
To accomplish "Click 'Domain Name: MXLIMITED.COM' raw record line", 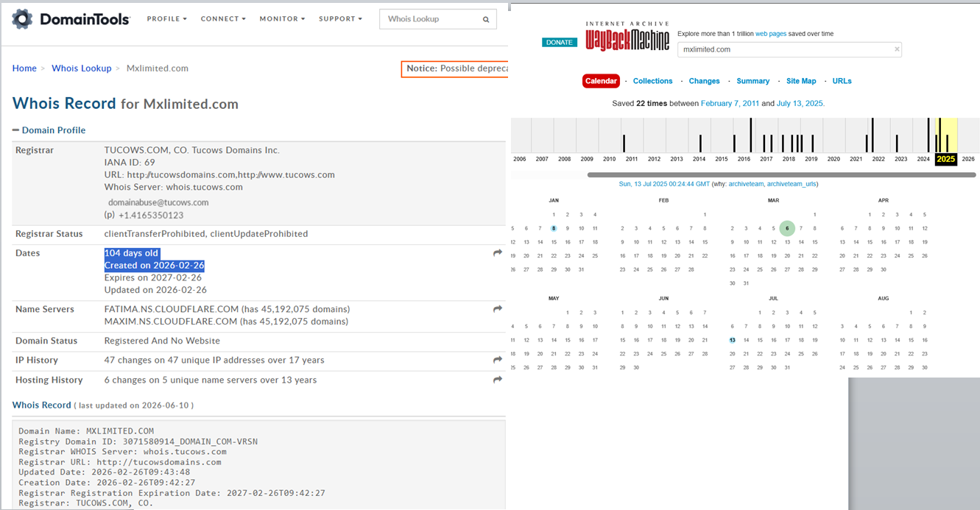I will (86, 431).
